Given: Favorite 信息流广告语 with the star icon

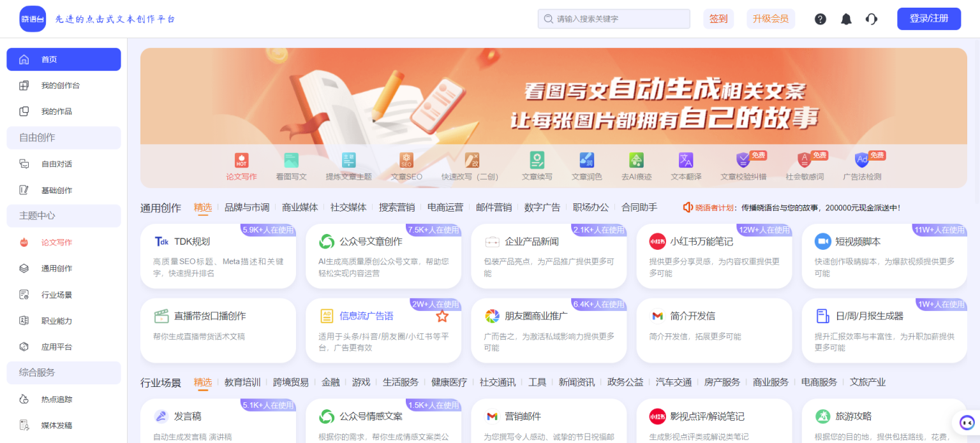Looking at the screenshot, I should click(x=442, y=316).
